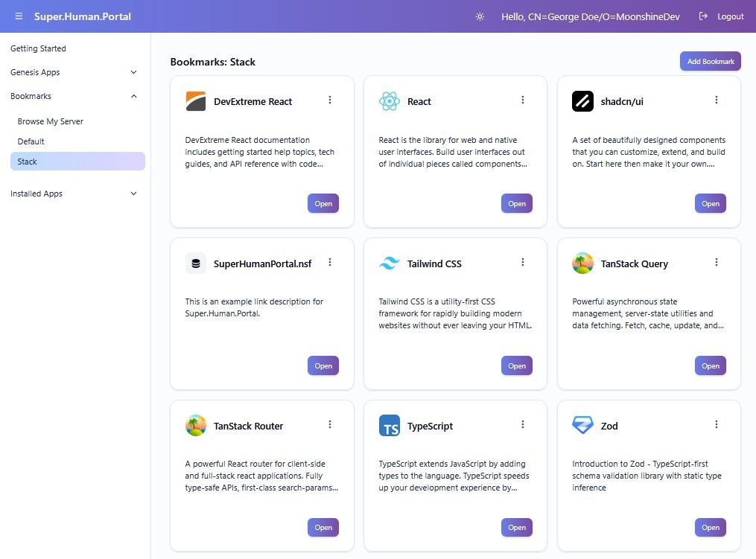756x559 pixels.
Task: Click the logout arrow icon
Action: point(703,16)
